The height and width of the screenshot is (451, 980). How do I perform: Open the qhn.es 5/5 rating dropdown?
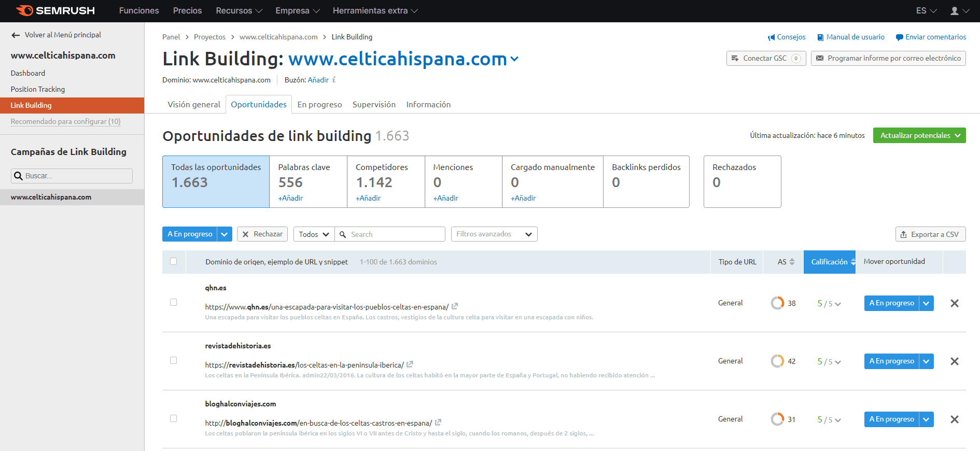[x=829, y=304]
